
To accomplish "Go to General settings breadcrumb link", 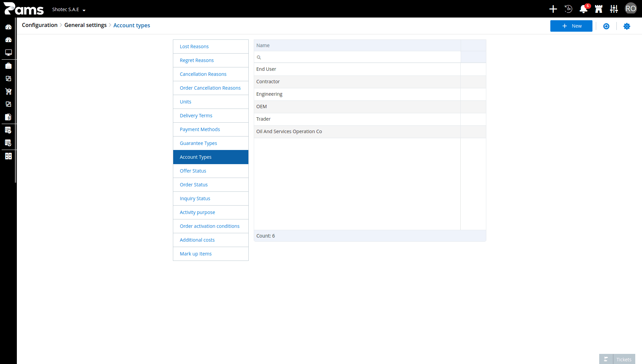I will pyautogui.click(x=85, y=25).
